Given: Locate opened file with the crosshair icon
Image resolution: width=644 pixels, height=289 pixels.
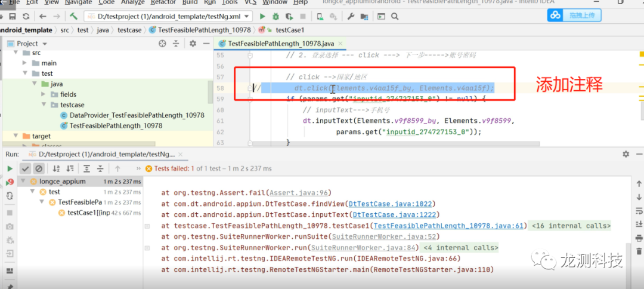Looking at the screenshot, I should point(162,44).
